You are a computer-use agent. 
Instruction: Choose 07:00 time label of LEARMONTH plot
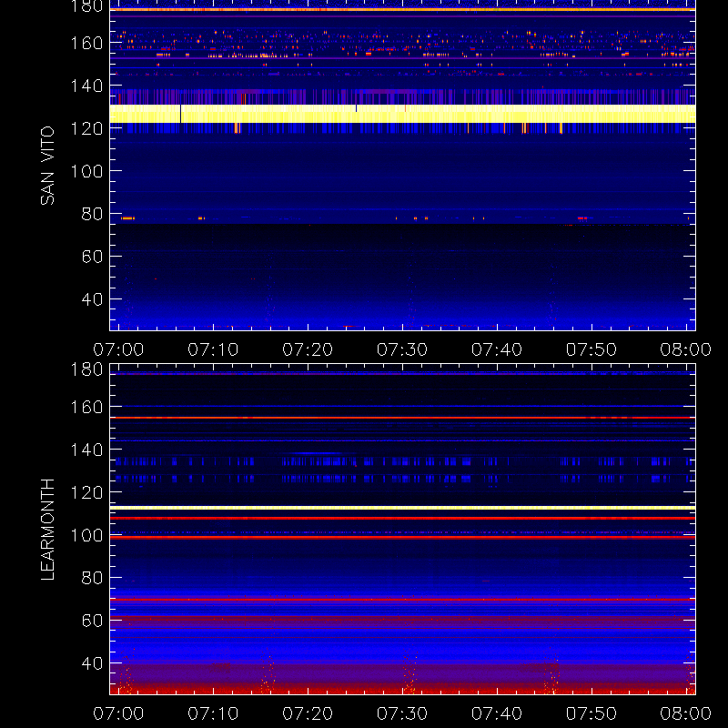118,713
